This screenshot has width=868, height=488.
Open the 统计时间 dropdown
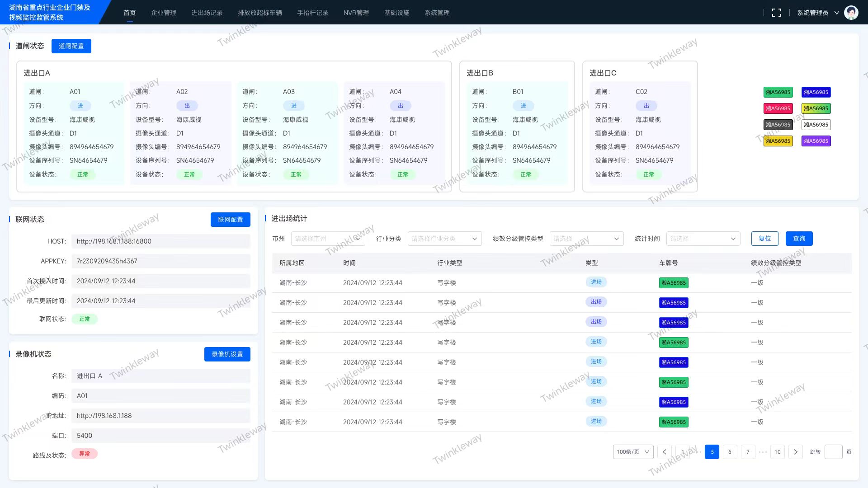[x=703, y=239]
